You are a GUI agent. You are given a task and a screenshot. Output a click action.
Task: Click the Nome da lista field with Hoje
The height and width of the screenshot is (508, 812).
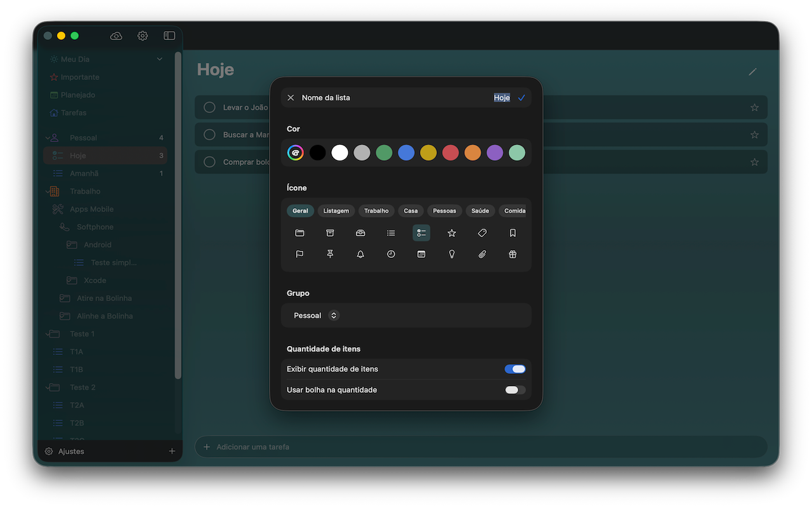coord(406,97)
